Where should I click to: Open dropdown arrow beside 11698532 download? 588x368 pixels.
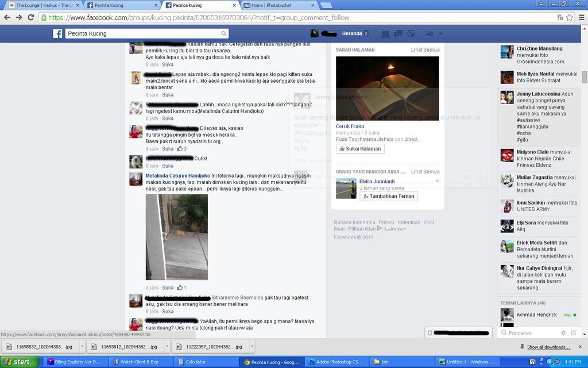tap(82, 347)
